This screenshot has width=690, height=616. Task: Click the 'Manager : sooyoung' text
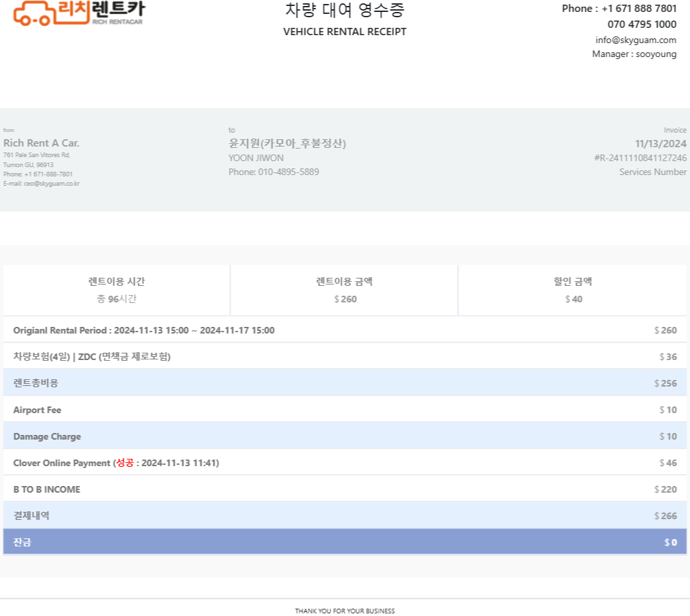634,54
